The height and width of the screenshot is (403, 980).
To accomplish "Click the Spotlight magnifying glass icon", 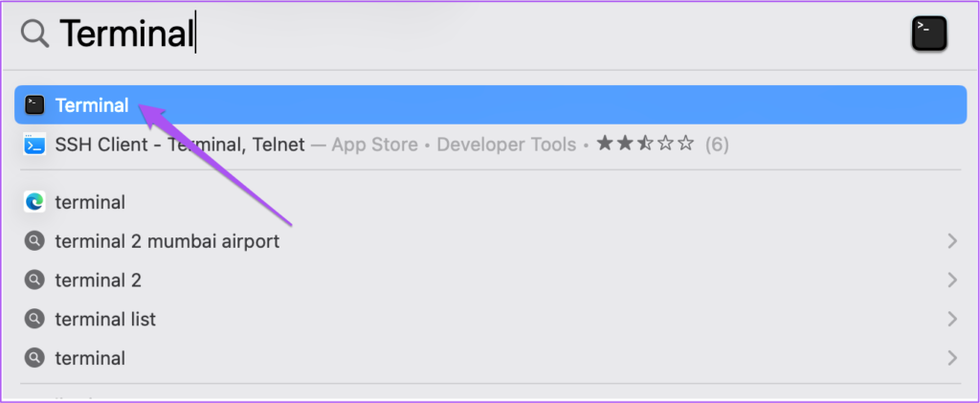I will (x=34, y=33).
